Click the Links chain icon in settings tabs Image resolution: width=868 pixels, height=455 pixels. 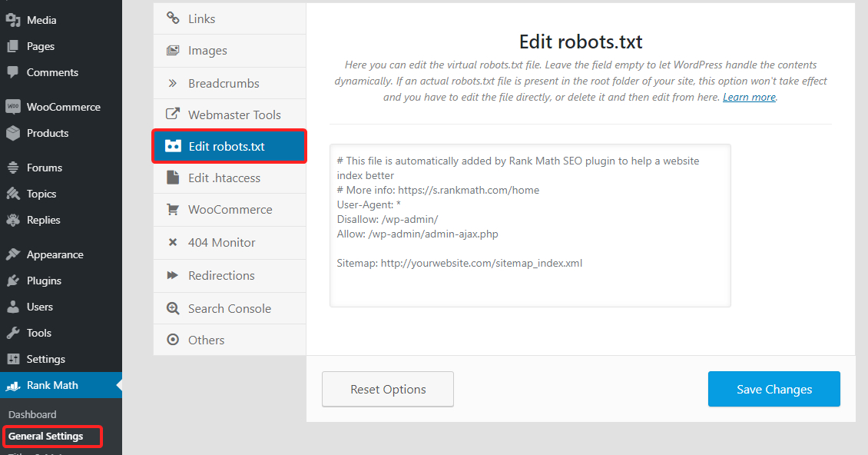pyautogui.click(x=173, y=18)
